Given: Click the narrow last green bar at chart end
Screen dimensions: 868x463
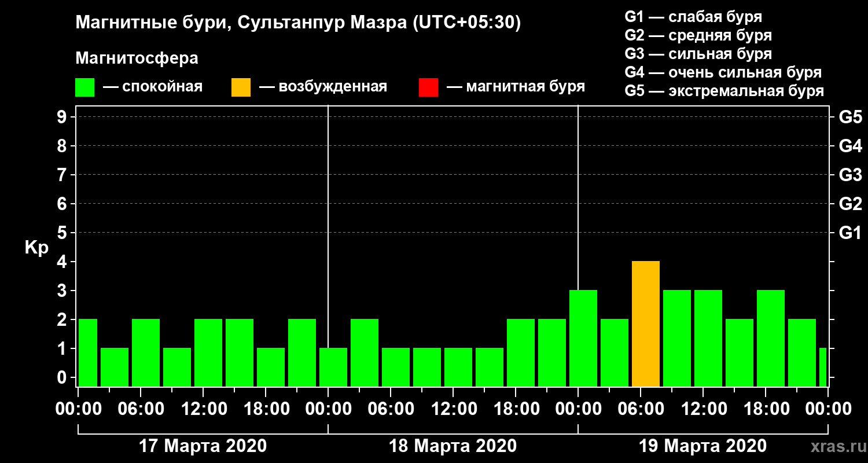Looking at the screenshot, I should 823,368.
